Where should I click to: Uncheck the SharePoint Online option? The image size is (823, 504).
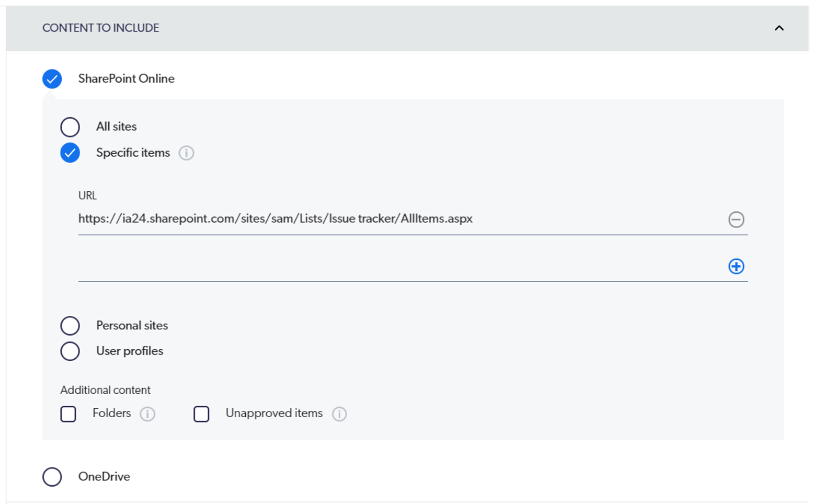(52, 79)
